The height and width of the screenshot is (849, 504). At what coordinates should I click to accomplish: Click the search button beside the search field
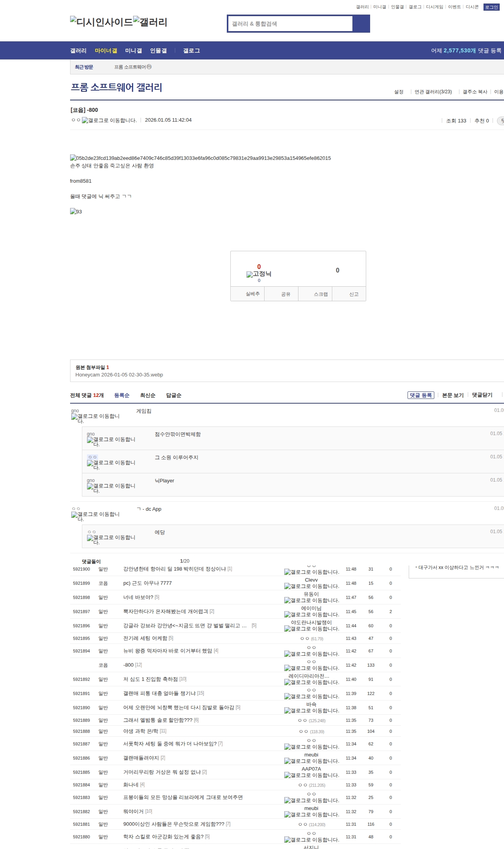click(x=361, y=24)
